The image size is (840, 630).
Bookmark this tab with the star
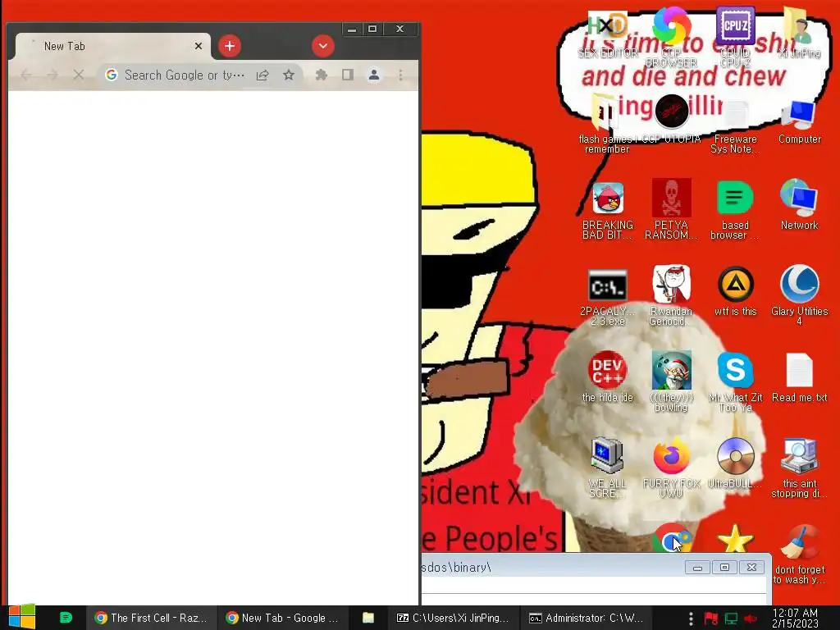tap(289, 75)
